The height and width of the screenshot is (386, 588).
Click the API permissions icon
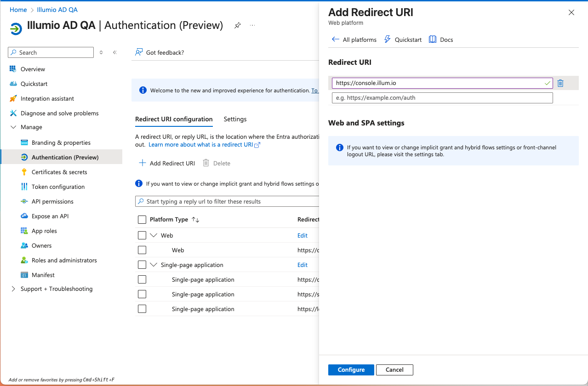(24, 201)
